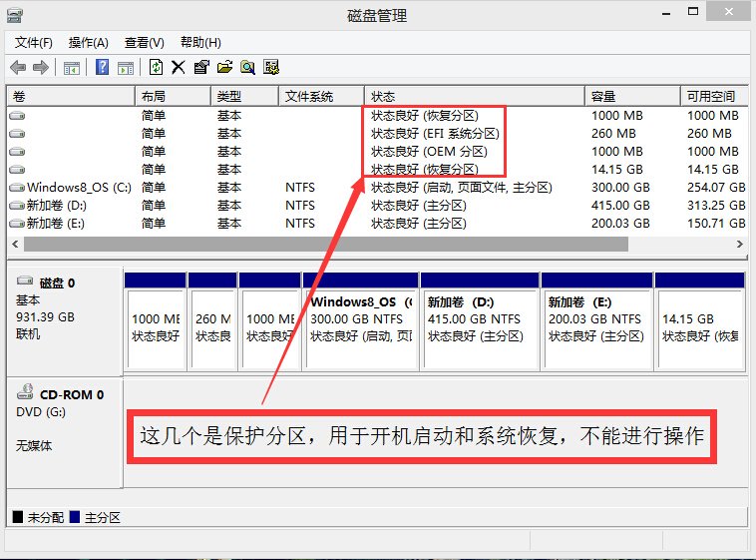The height and width of the screenshot is (560, 756).
Task: Click the Disk Management title bar icon
Action: pyautogui.click(x=15, y=15)
